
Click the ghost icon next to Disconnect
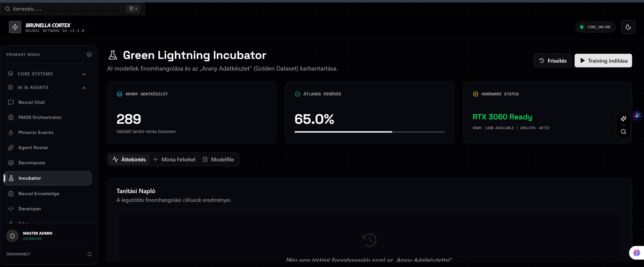tap(89, 254)
